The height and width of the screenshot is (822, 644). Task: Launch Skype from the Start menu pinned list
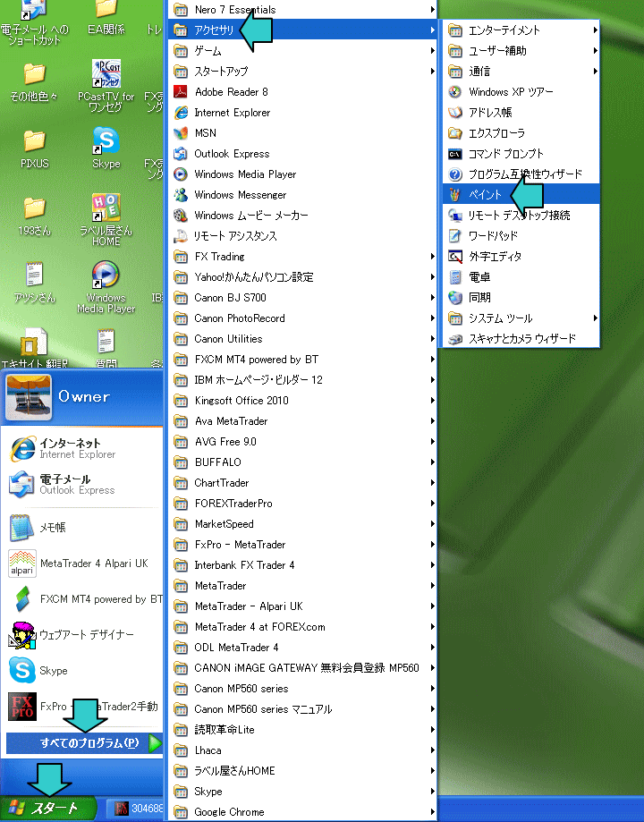click(83, 671)
